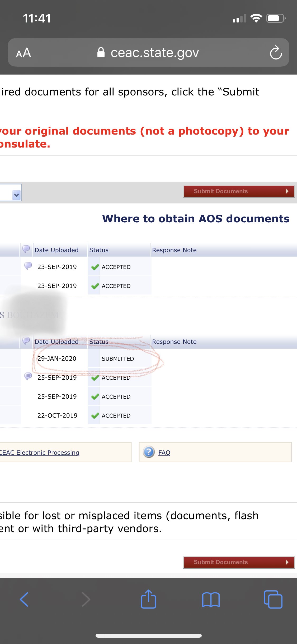The height and width of the screenshot is (644, 297).
Task: Open the partially visible dropdown arrow
Action: click(16, 195)
